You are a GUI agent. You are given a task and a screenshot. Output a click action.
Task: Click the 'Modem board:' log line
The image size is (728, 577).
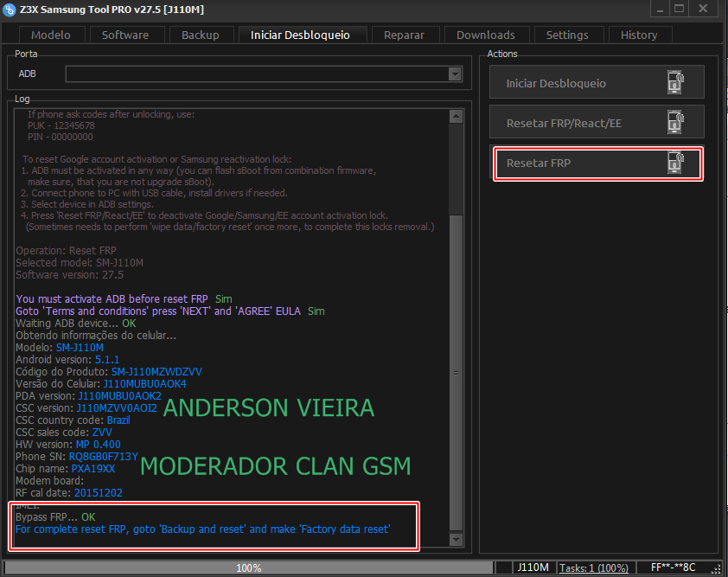click(x=49, y=480)
